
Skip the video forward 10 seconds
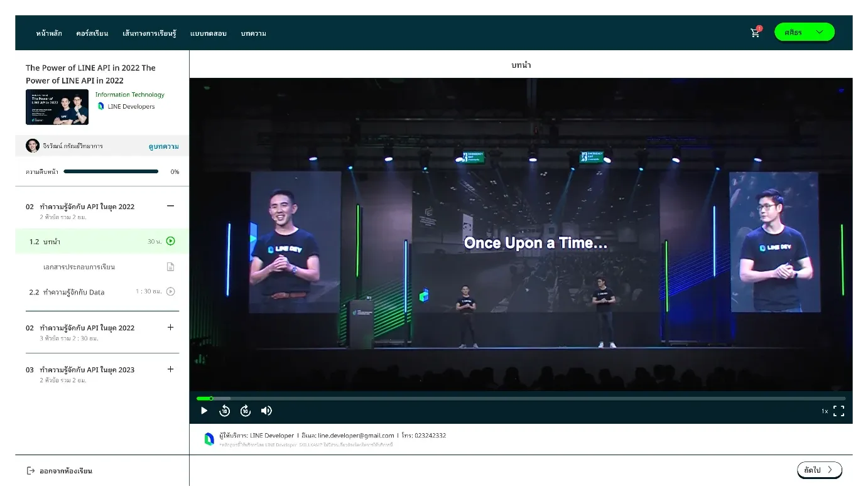[x=246, y=411]
